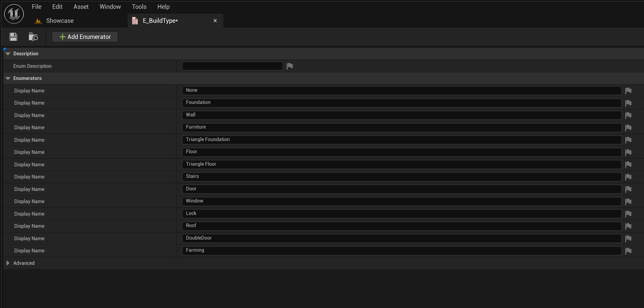Open the Edit menu
Image resolution: width=644 pixels, height=308 pixels.
tap(57, 7)
